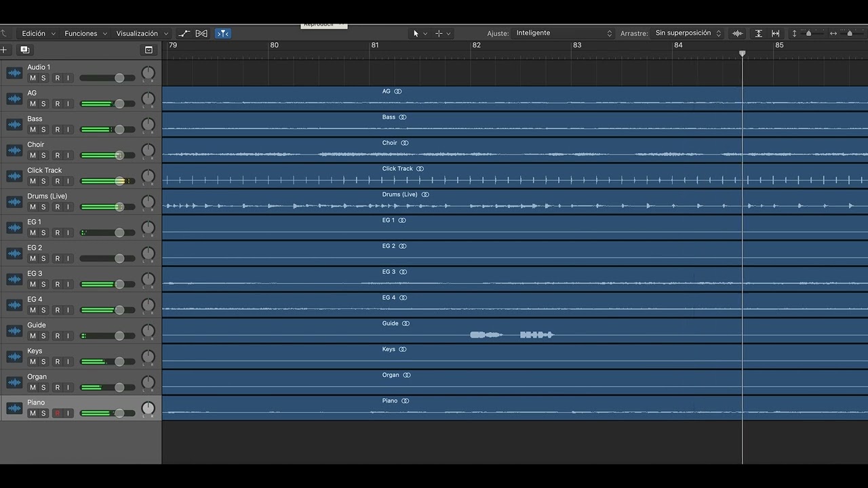Record-enable the Choir track
Image resolution: width=868 pixels, height=488 pixels.
coord(57,155)
